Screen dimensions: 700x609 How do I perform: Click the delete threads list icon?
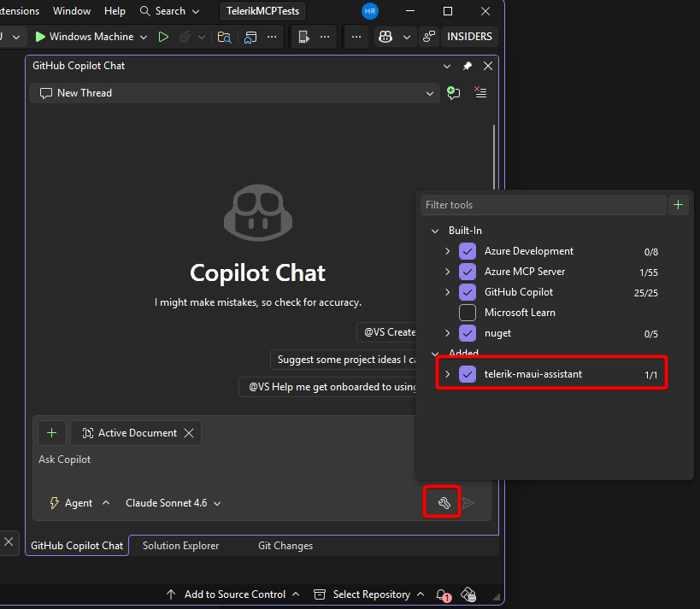coord(480,93)
